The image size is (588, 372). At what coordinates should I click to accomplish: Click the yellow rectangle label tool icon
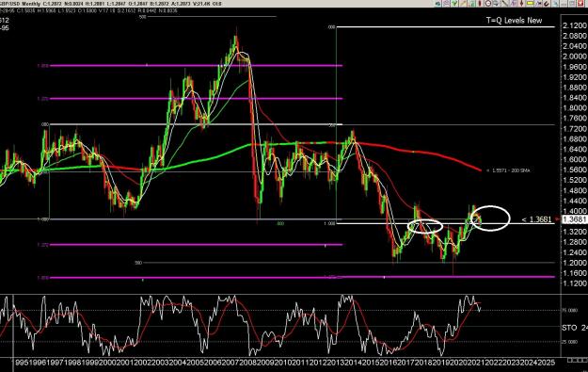[x=530, y=4]
